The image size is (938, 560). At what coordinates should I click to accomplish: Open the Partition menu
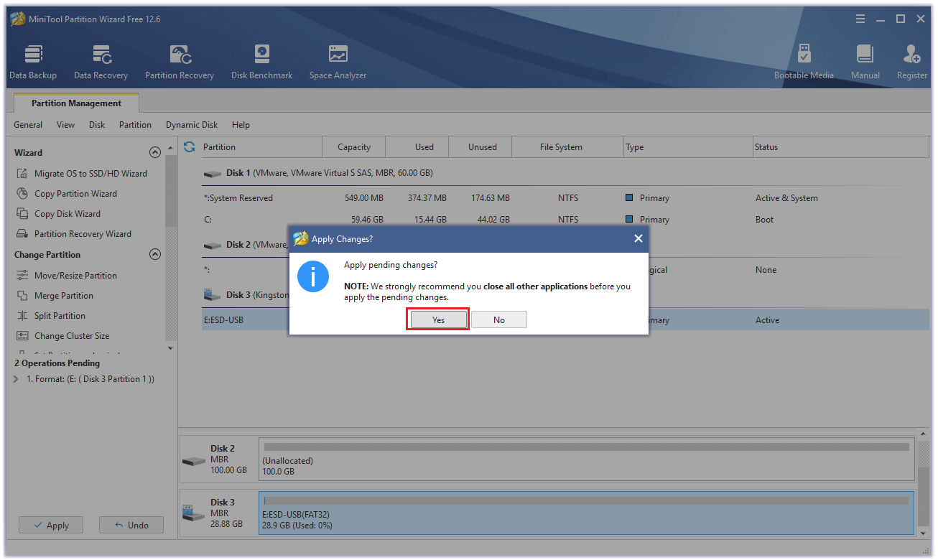click(135, 125)
